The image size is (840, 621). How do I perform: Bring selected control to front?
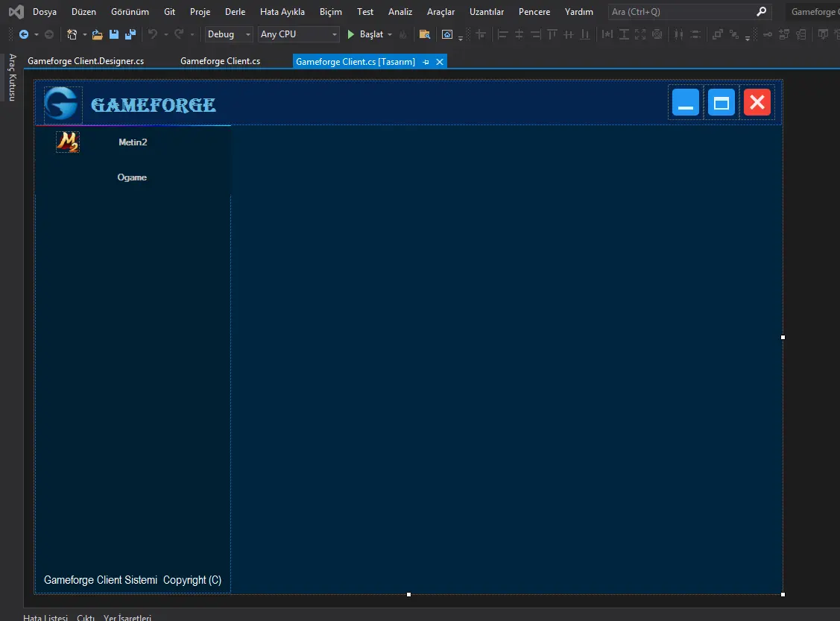coord(717,34)
